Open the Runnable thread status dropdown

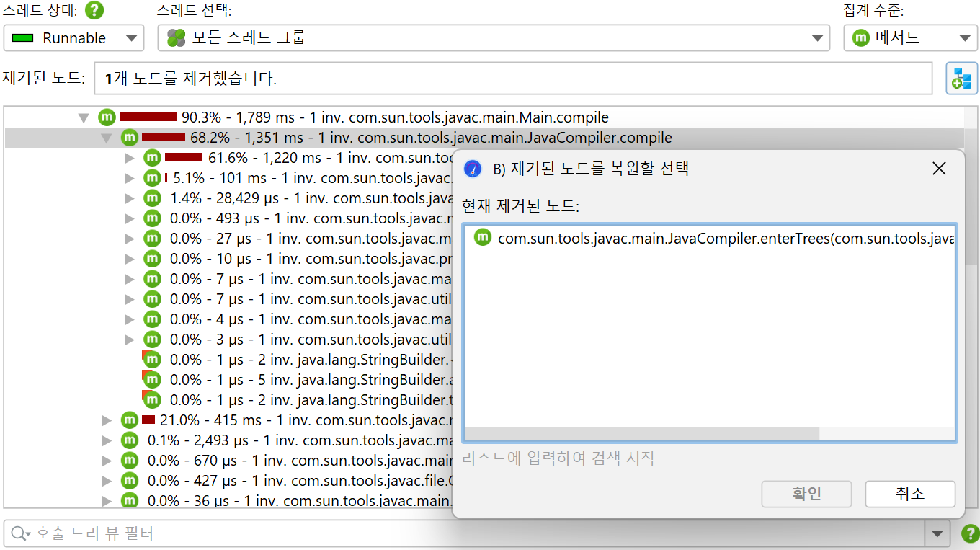tap(73, 38)
